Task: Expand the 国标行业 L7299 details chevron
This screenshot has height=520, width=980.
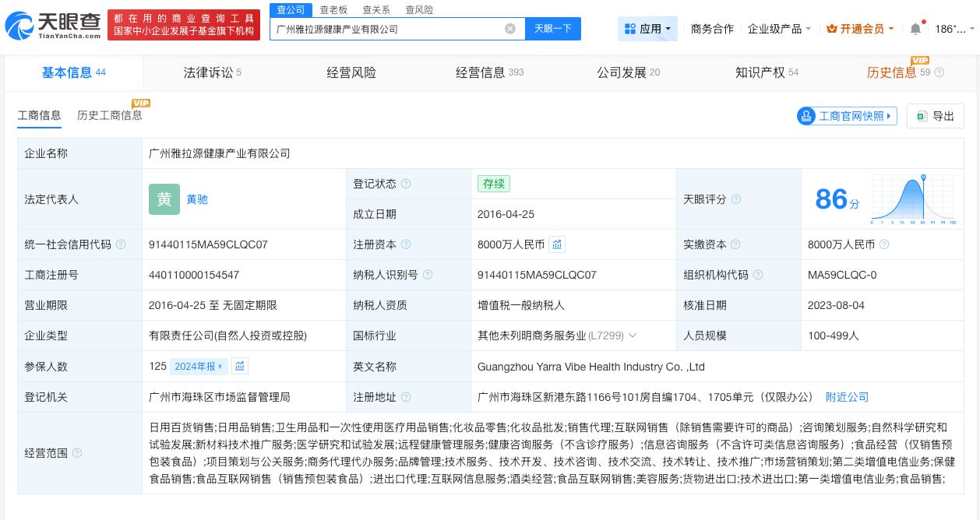Action: tap(632, 336)
